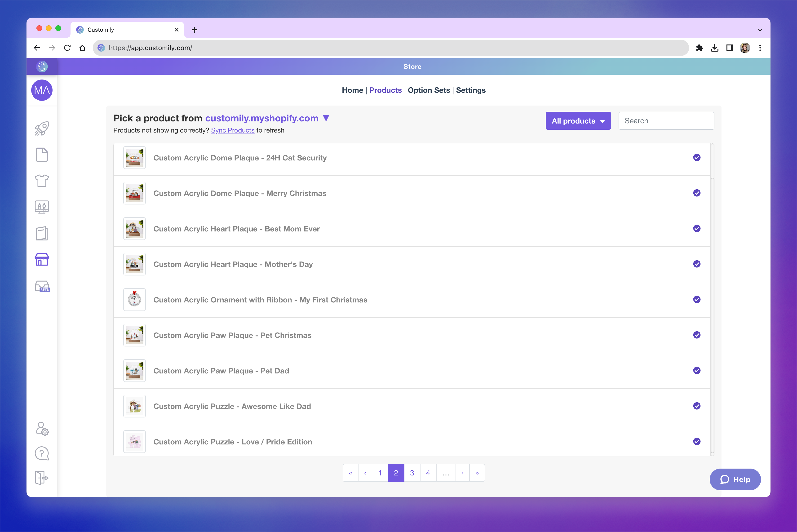Screen dimensions: 797x532
Task: Go to pagination page 3
Action: (412, 473)
